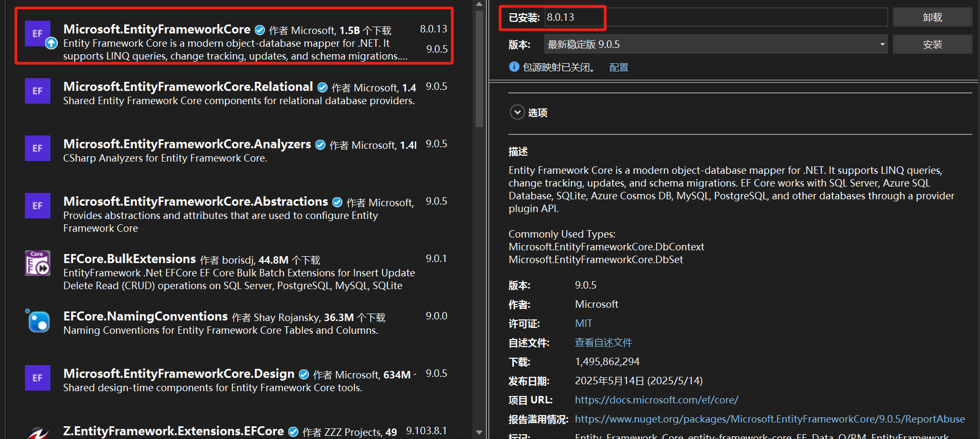Viewport: 980px width, 439px height.
Task: Click Microsoft.EntityFrameworkCore.DbContext in commonly used types
Action: (x=606, y=247)
